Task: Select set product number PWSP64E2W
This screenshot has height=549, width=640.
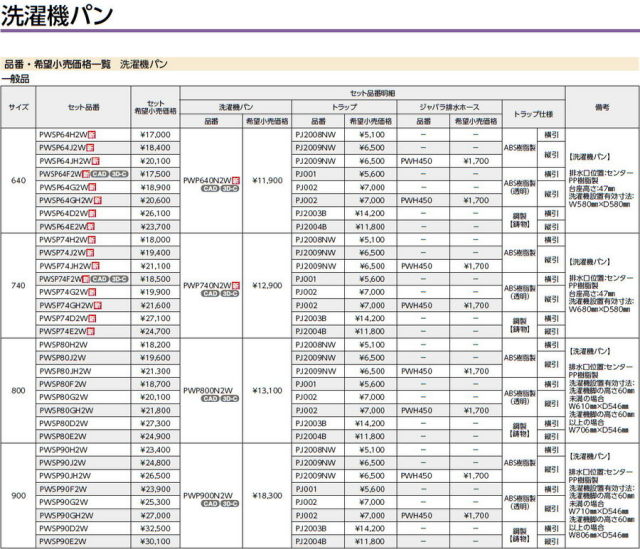Action: pyautogui.click(x=63, y=227)
